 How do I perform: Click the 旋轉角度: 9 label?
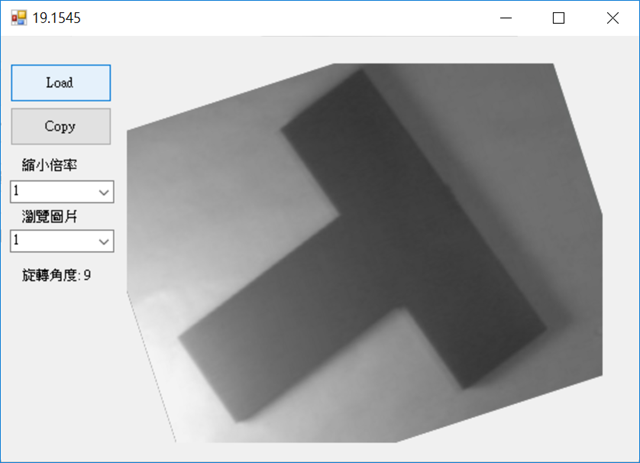[x=56, y=275]
